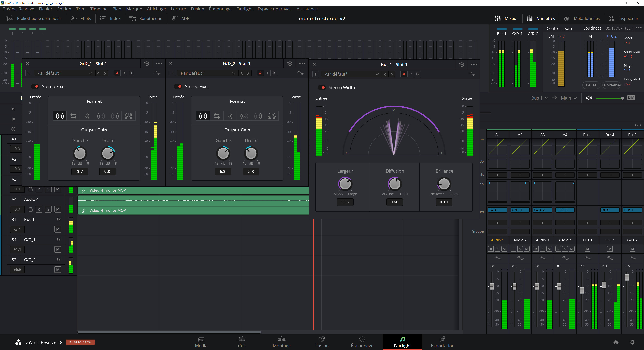Click the monitor speaker mute icon
Viewport: 644px width, 350px height.
[x=589, y=98]
